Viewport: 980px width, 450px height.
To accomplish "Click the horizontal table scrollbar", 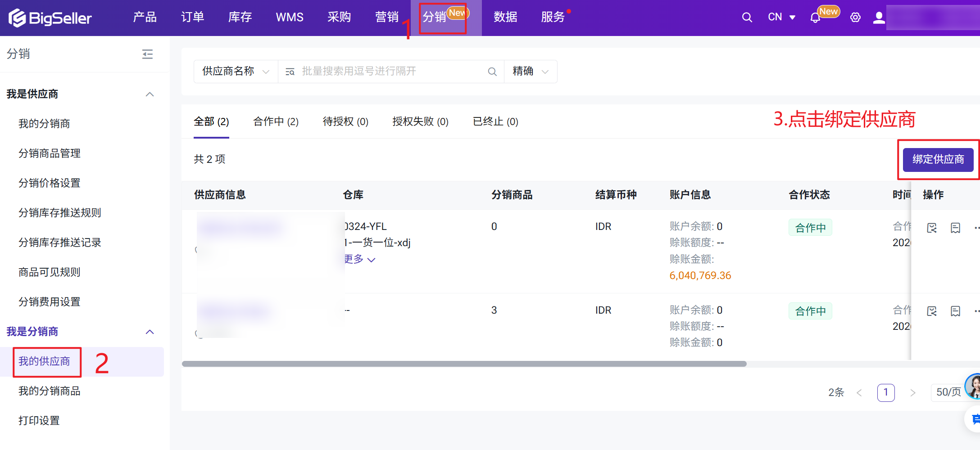I will coord(464,364).
